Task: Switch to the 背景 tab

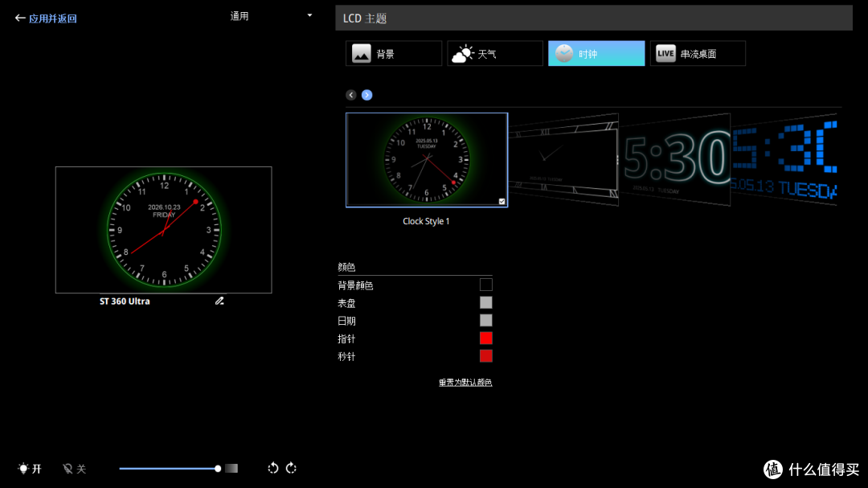Action: click(x=394, y=54)
